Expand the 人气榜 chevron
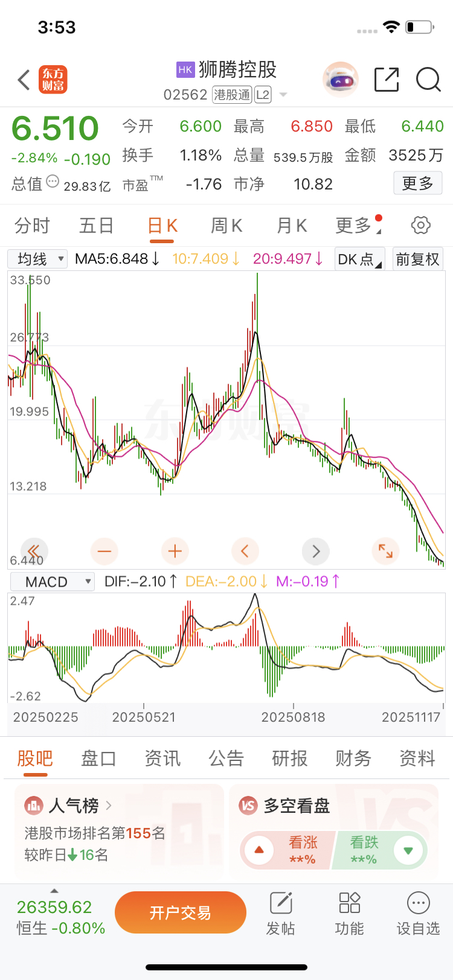 [x=109, y=806]
